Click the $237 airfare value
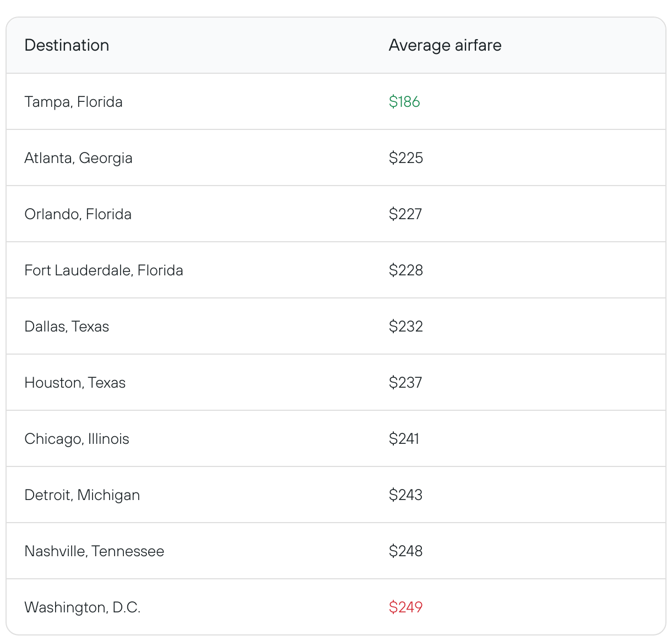This screenshot has width=672, height=641. point(405,383)
